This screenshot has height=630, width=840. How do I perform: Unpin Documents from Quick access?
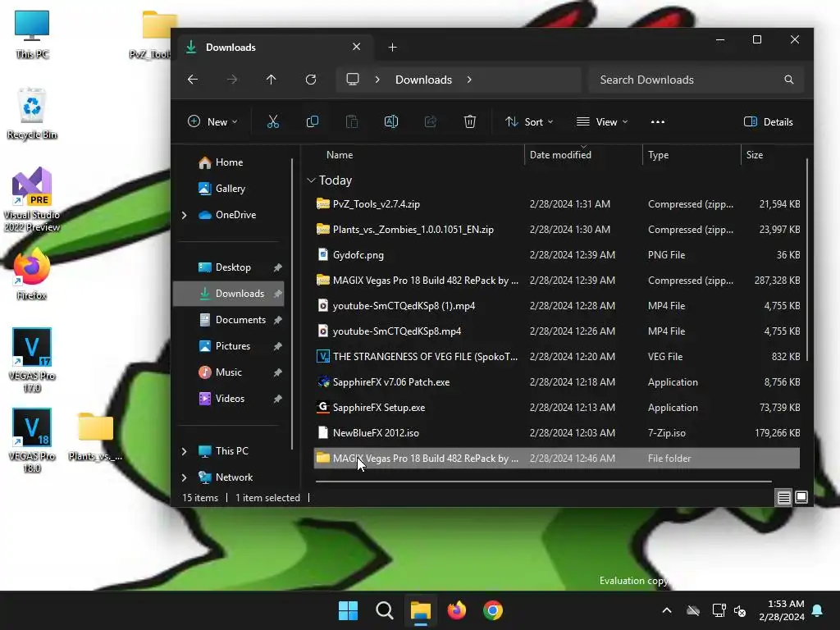(277, 320)
